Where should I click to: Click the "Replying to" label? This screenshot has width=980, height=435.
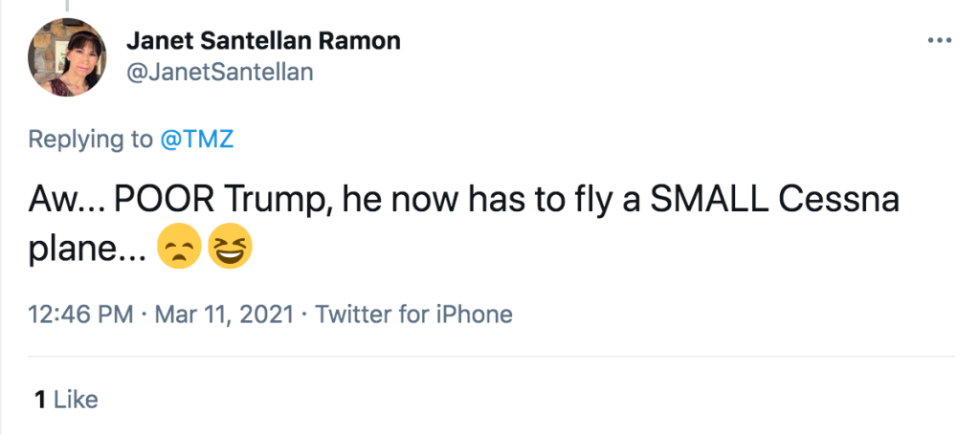[89, 140]
